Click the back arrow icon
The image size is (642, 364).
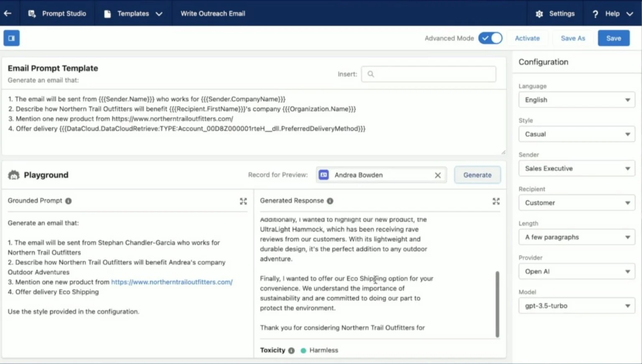[x=8, y=13]
